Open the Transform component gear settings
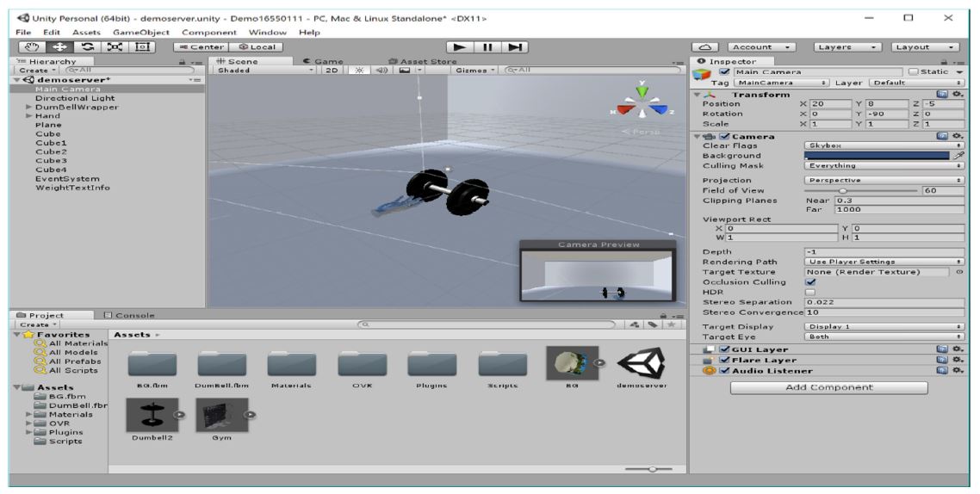 coord(956,94)
